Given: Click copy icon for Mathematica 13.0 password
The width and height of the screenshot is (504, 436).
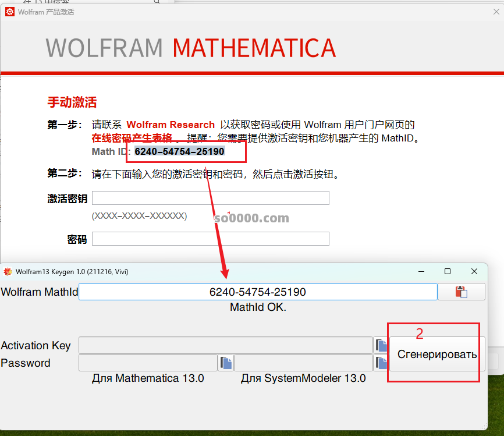Looking at the screenshot, I should 226,363.
